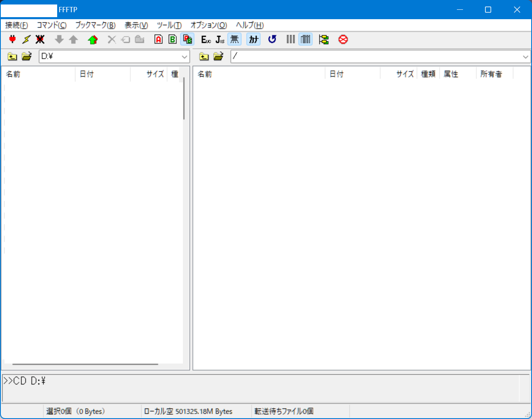
Task: Click the Rename icon in toolbar
Action: point(126,40)
